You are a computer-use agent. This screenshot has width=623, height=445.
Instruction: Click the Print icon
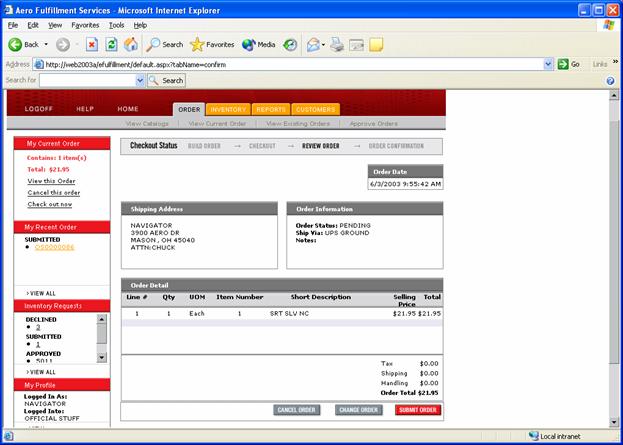(x=337, y=44)
